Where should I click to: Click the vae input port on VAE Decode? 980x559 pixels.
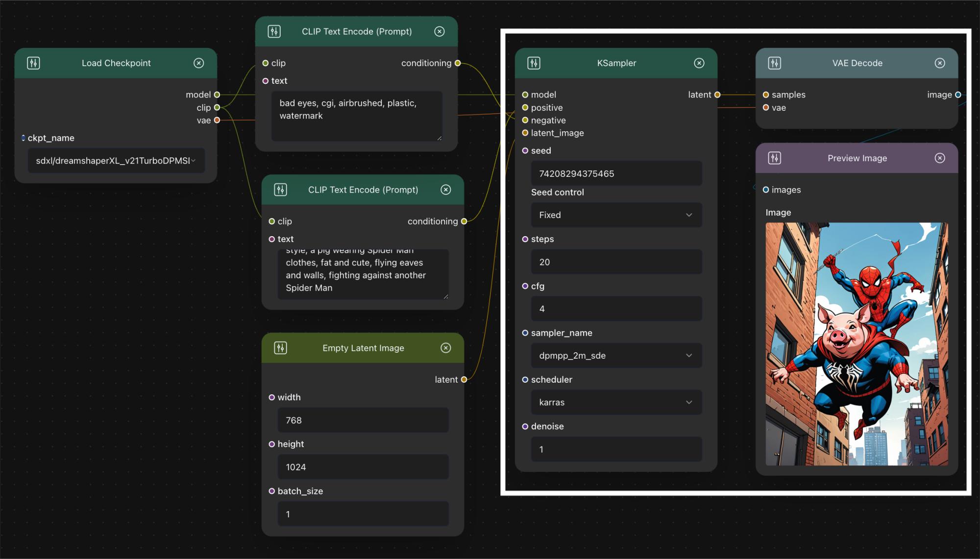(x=766, y=107)
